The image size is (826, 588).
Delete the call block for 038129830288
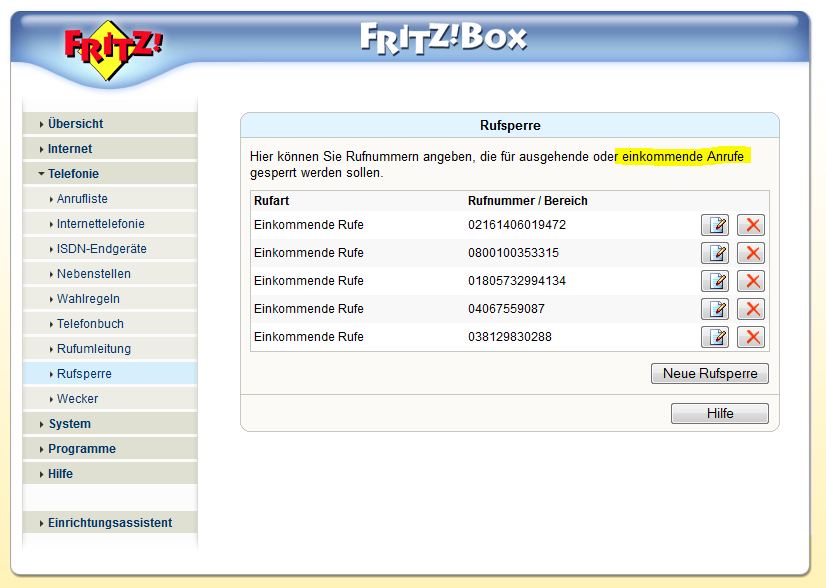[x=751, y=337]
